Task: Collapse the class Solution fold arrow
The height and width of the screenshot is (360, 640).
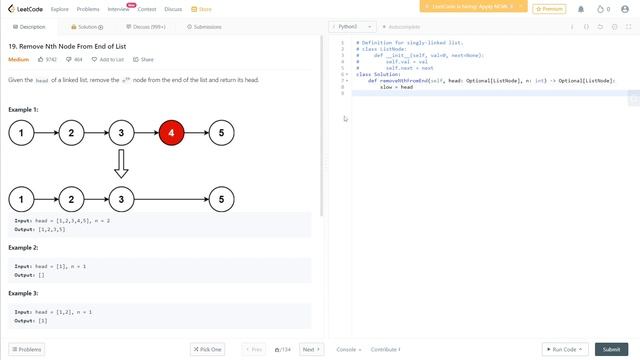Action: coord(347,74)
